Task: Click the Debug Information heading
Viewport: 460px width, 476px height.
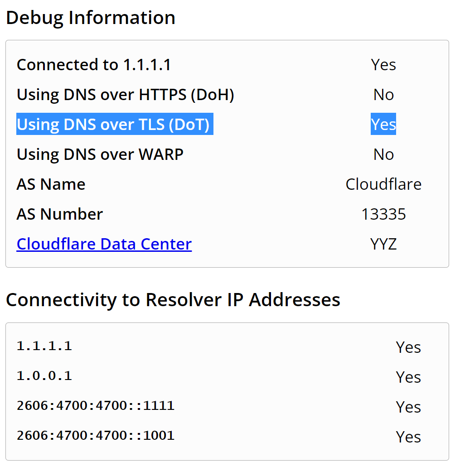Action: point(91,18)
